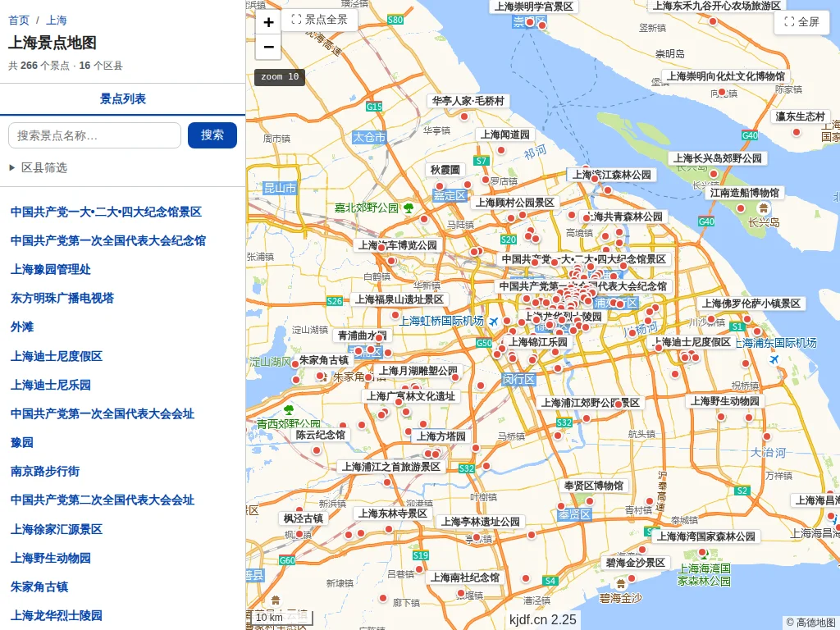840x630 pixels.
Task: Click red marker below 瀛东生态村 label
Action: click(796, 132)
